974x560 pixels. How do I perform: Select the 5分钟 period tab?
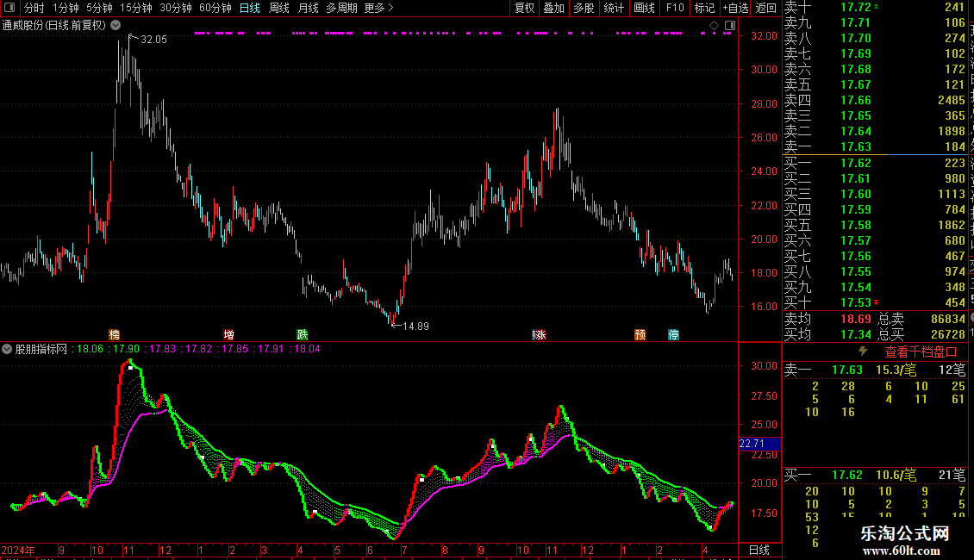tap(99, 8)
